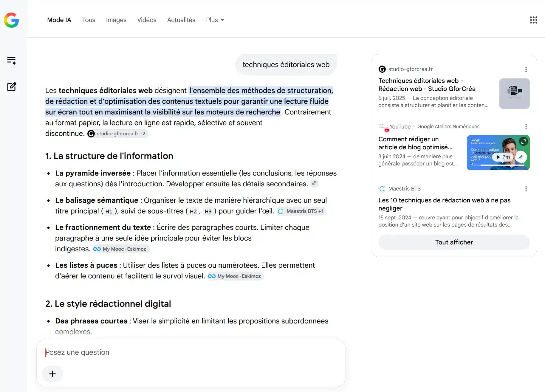The width and height of the screenshot is (545, 392).
Task: Click studio-gforcrea.fr favicon in sidebar
Action: [x=382, y=69]
